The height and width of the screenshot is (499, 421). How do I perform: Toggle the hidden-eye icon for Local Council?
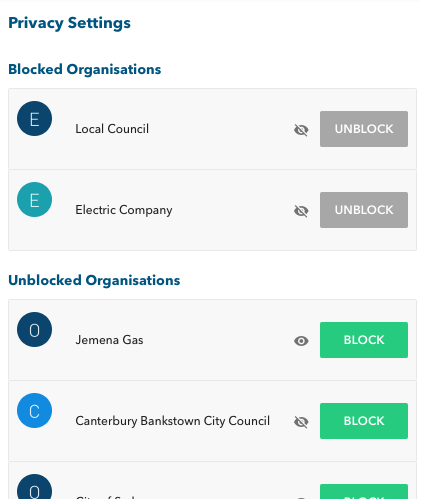click(301, 130)
